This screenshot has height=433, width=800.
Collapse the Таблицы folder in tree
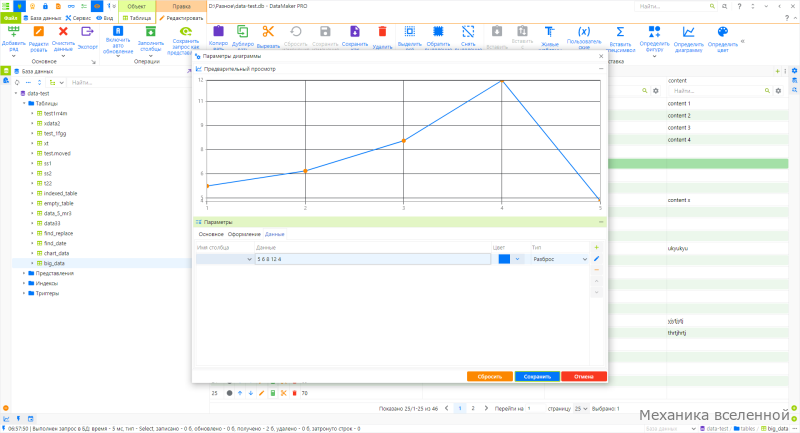click(24, 103)
